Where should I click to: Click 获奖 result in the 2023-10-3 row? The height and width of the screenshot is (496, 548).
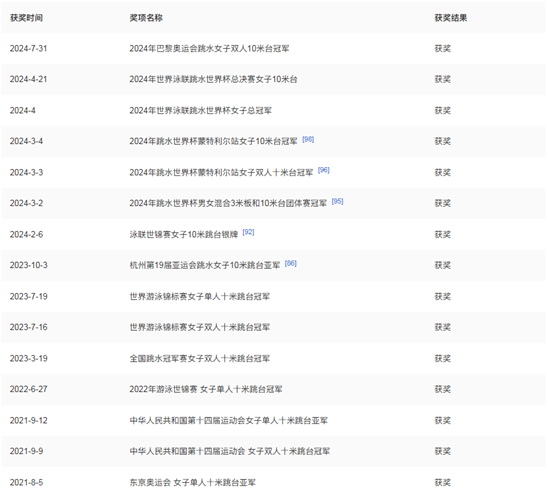coord(442,265)
